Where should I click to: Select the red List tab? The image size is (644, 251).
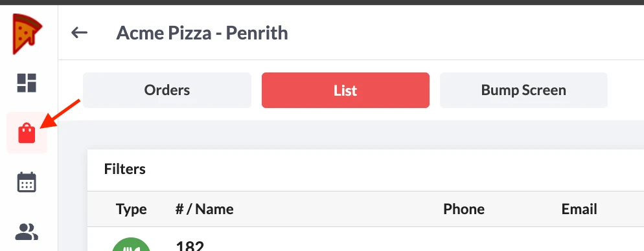tap(345, 90)
